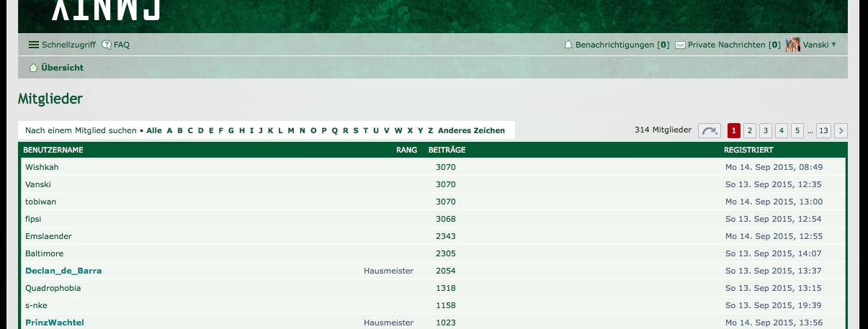Viewport: 868px width, 329px height.
Task: Sort by Beiträge column header
Action: (x=447, y=150)
